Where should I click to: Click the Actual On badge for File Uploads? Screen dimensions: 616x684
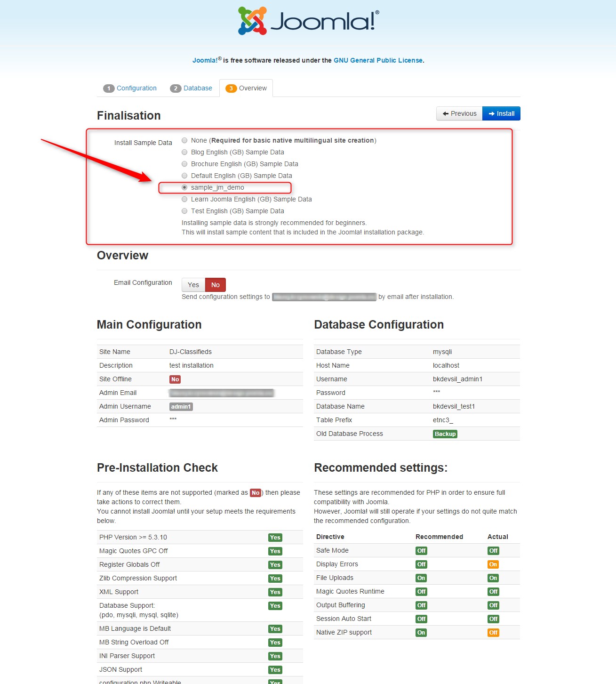[493, 578]
